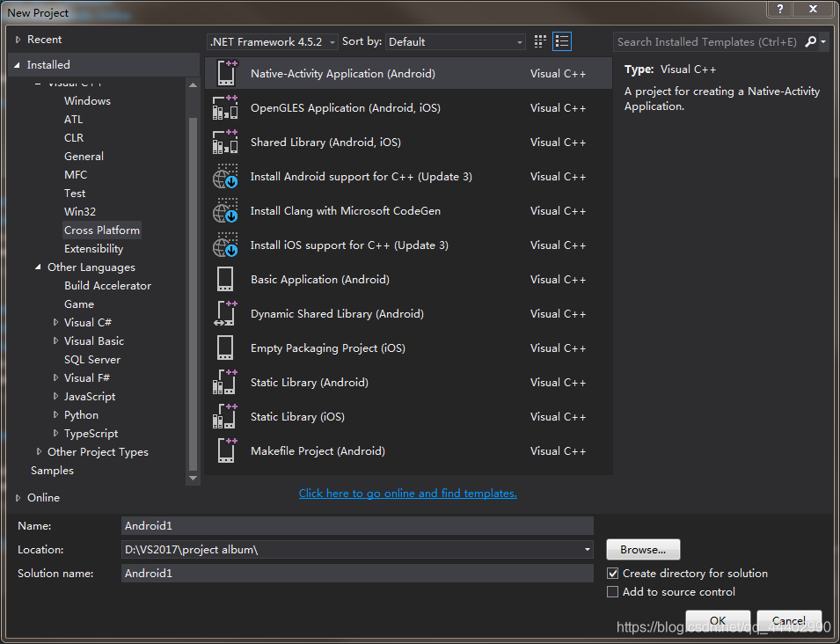Confirm with the OK button
This screenshot has width=840, height=644.
point(718,620)
